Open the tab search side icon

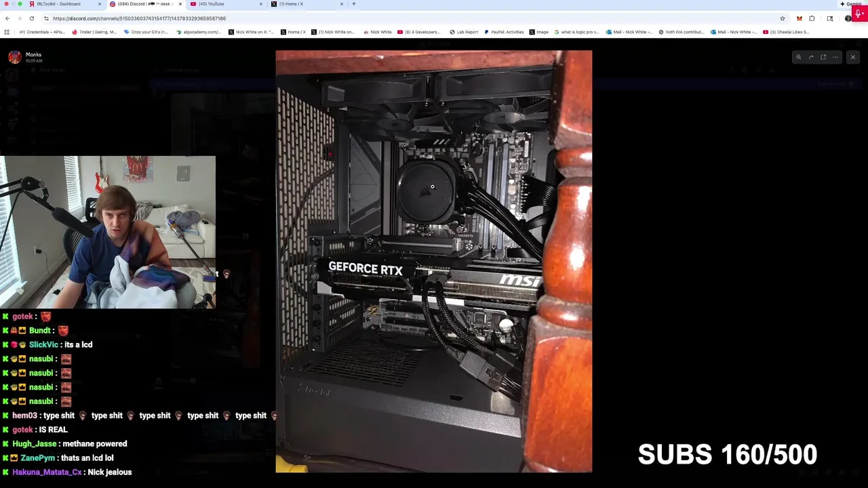point(830,18)
